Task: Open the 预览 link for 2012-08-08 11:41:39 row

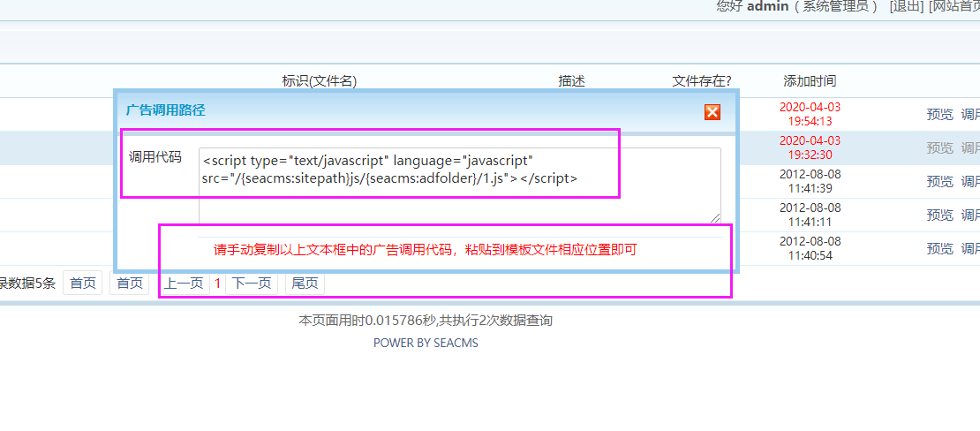Action: click(939, 181)
